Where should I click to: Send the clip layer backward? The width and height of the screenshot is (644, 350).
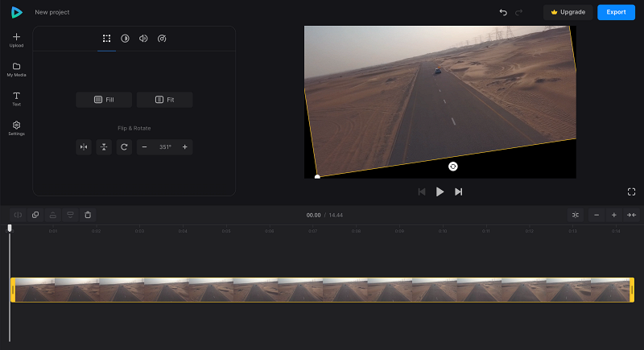(70, 215)
